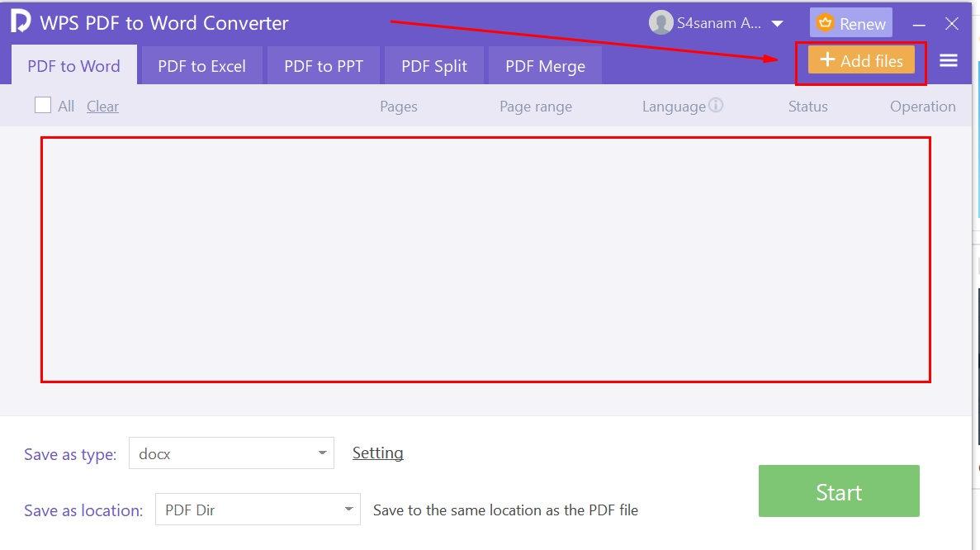Click the Clear link
Viewport: 980px width, 550px height.
point(102,107)
